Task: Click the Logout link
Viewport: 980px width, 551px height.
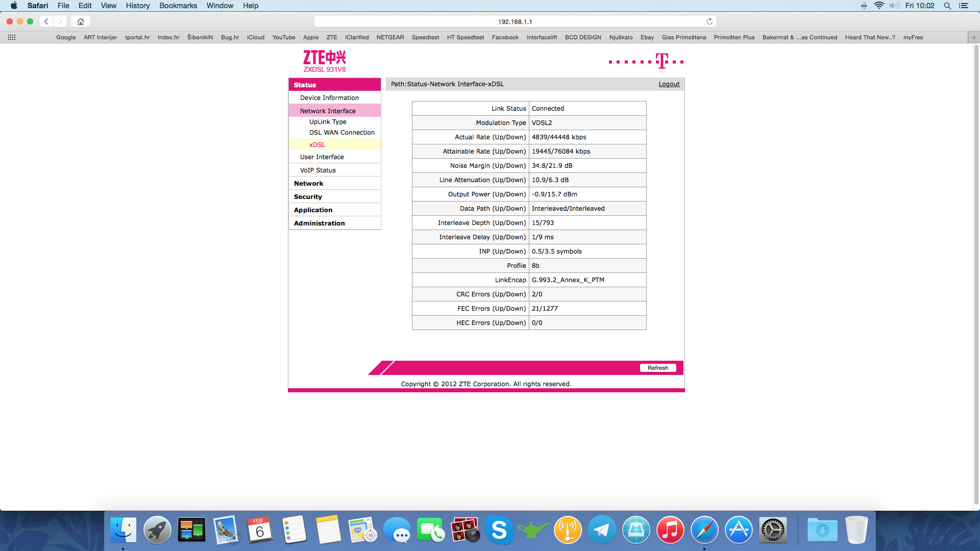Action: click(x=669, y=84)
